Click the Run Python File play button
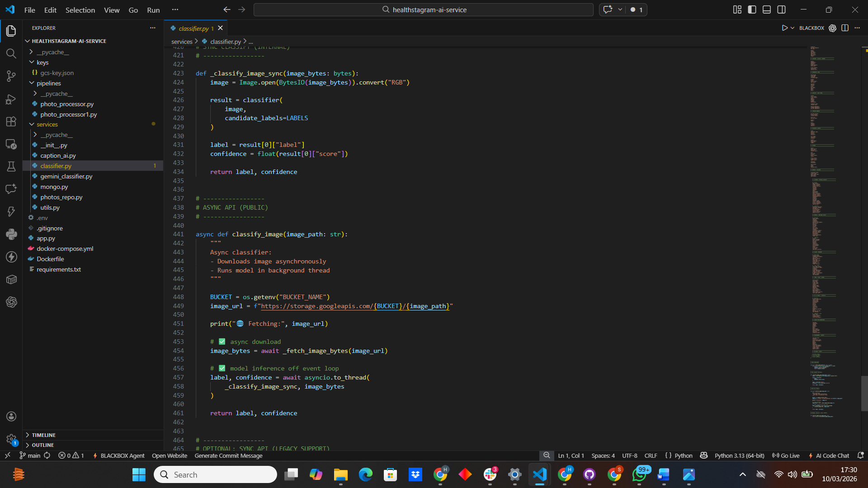The image size is (868, 488). tap(784, 28)
